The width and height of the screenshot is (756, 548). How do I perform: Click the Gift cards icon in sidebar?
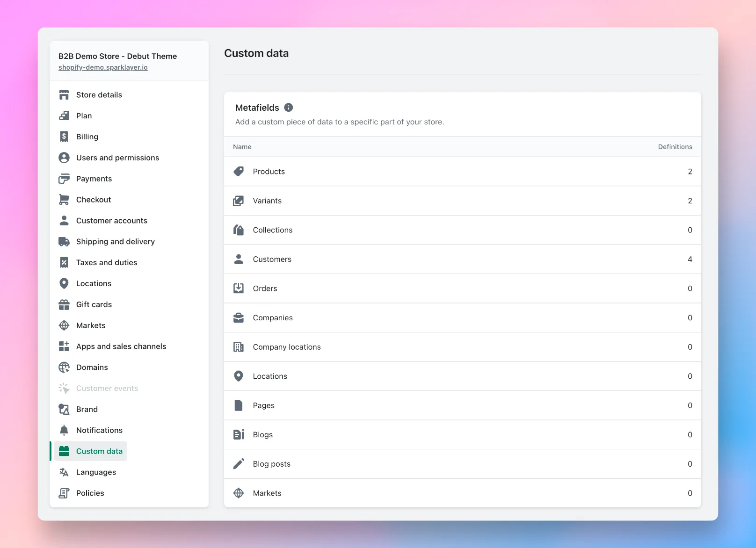(64, 304)
